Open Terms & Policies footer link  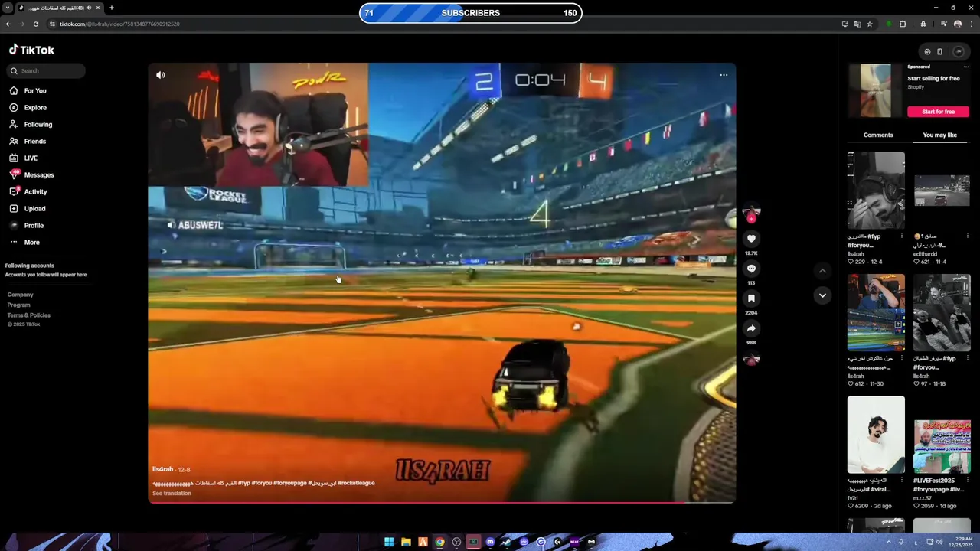[29, 315]
